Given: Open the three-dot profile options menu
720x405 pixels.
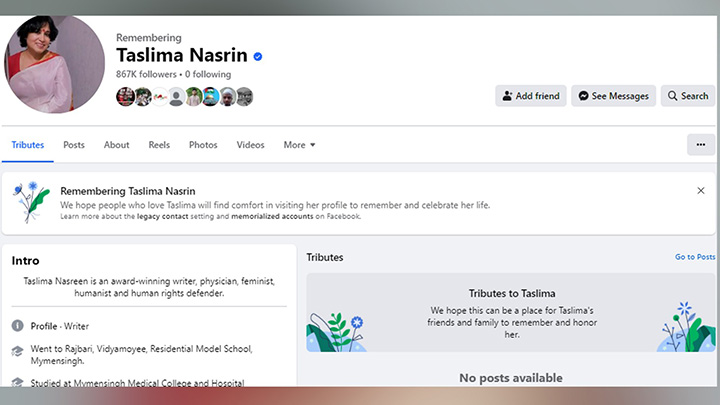Looking at the screenshot, I should pyautogui.click(x=701, y=145).
